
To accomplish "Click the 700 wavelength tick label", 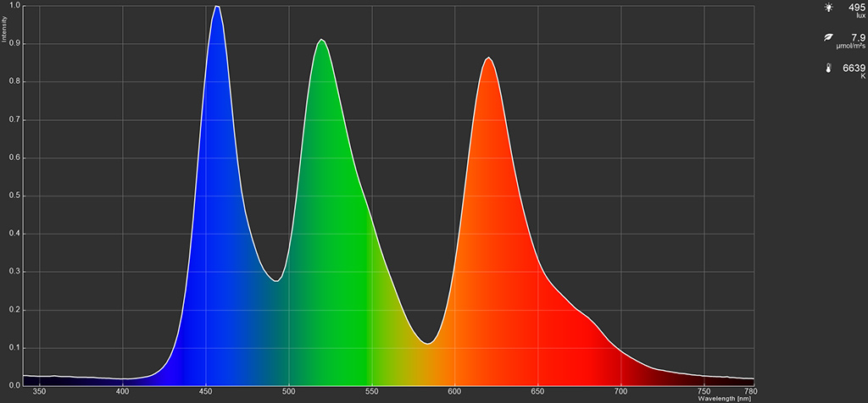I will click(620, 391).
